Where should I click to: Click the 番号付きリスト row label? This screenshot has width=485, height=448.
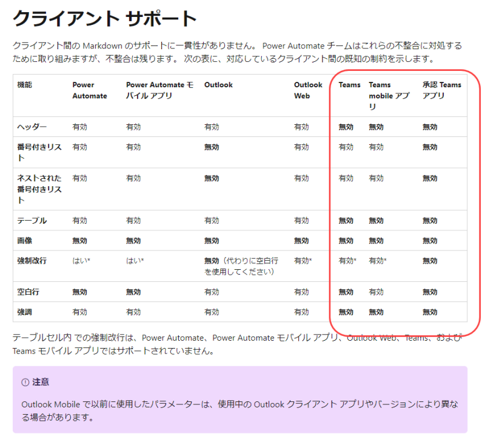coord(39,153)
